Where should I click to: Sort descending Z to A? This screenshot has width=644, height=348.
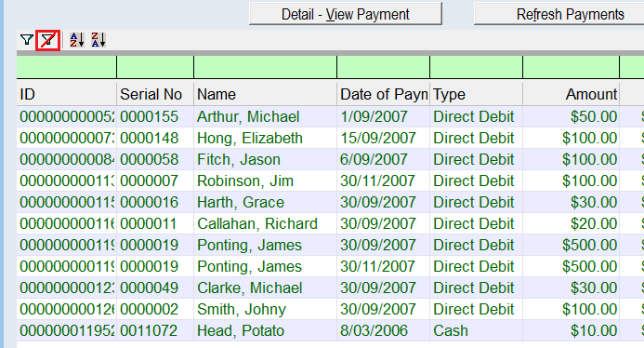point(99,40)
